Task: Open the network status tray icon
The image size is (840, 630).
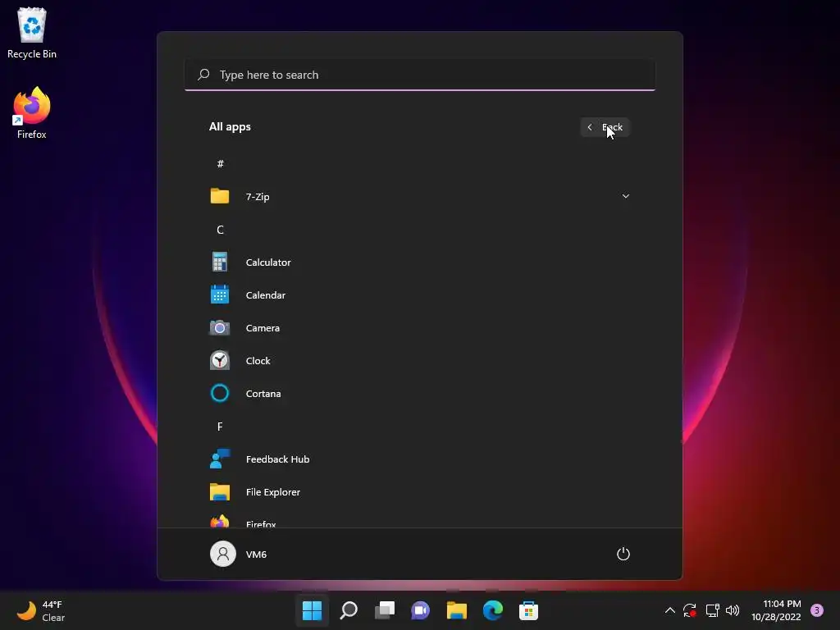Action: tap(712, 610)
